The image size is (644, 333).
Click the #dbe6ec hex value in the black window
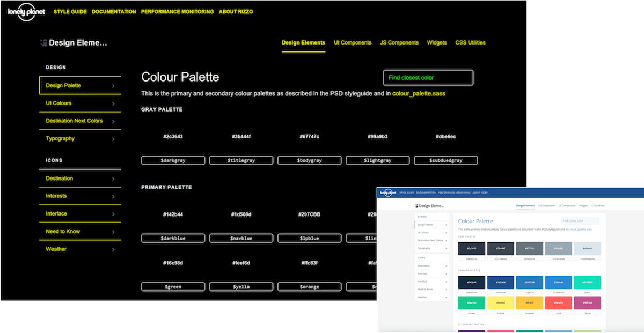pyautogui.click(x=445, y=137)
